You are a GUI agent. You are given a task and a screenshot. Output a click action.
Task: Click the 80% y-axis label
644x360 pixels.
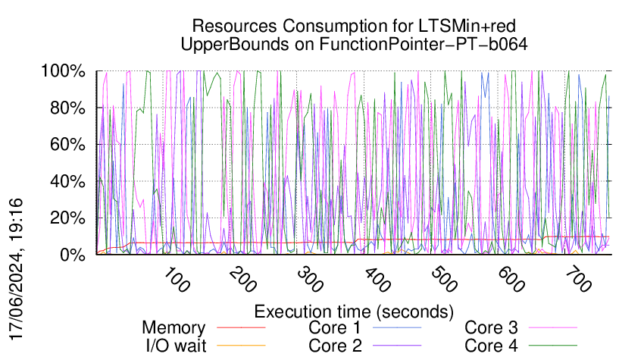click(x=67, y=108)
